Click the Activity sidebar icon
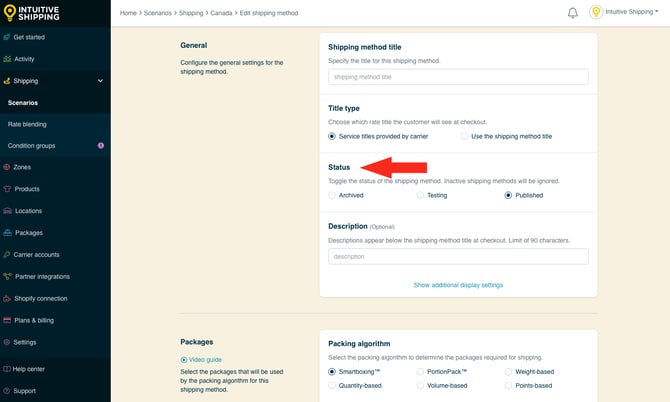The image size is (670, 402). click(7, 59)
